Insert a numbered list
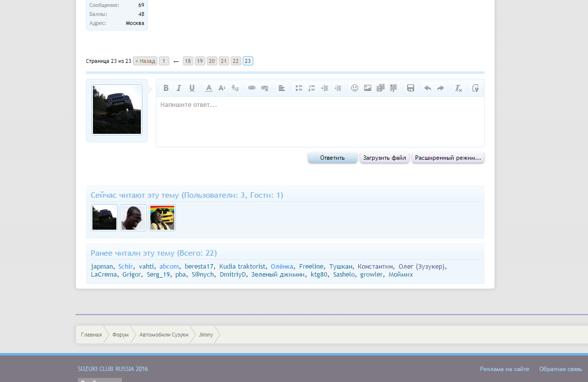This screenshot has width=588, height=382. point(312,88)
